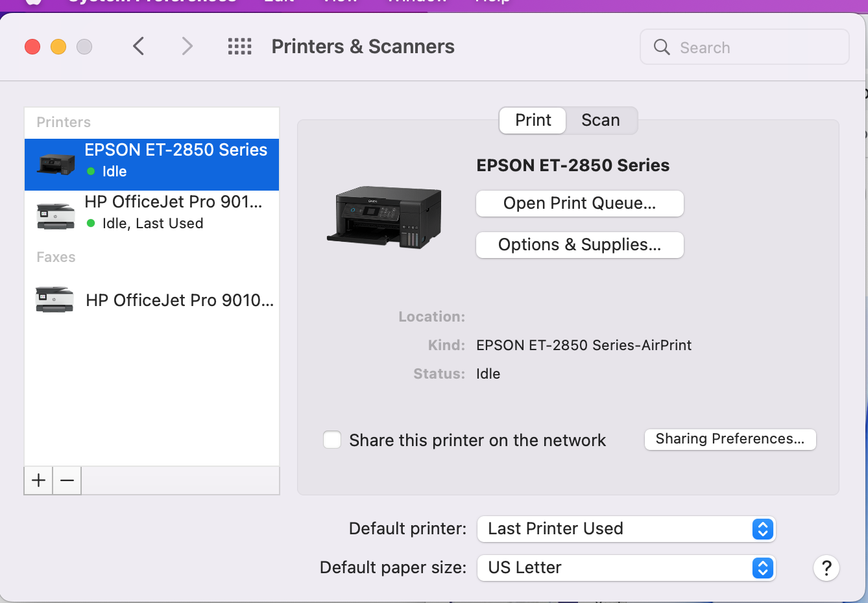Remove the selected printer with minus button
868x603 pixels.
point(67,480)
